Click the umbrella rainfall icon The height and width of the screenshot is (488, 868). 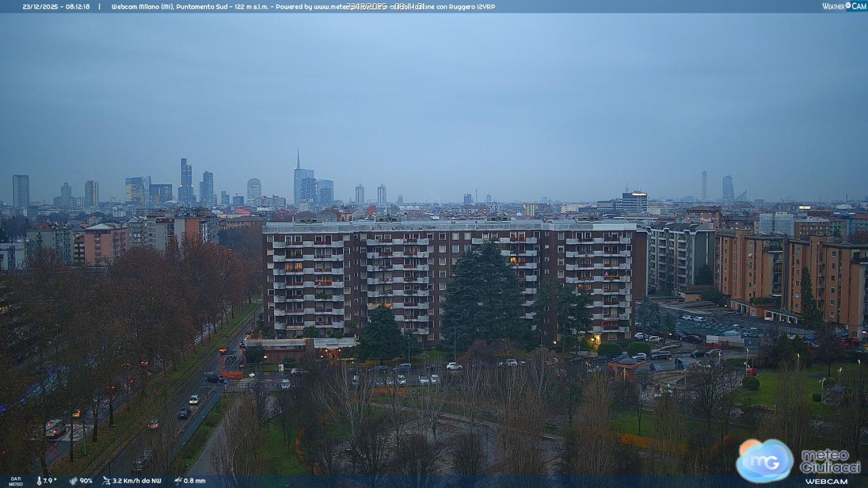178,481
